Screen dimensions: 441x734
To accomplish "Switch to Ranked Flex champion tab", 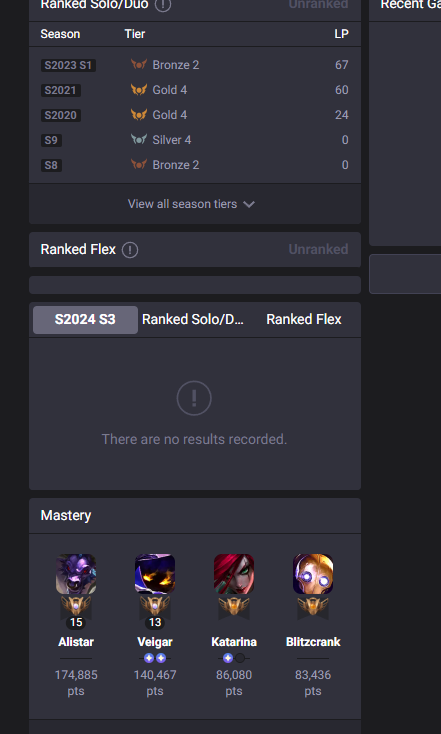I will tap(304, 319).
